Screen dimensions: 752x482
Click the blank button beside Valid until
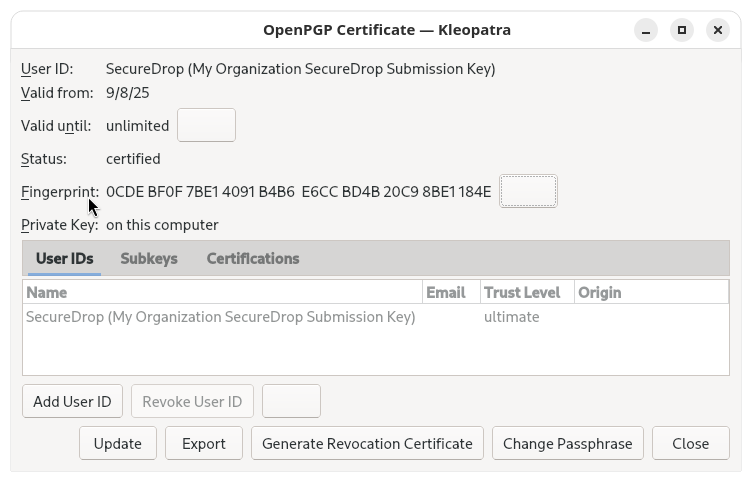206,126
